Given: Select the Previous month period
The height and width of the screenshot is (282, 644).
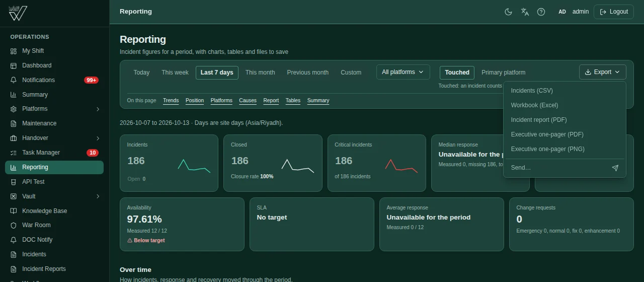Looking at the screenshot, I should 308,73.
